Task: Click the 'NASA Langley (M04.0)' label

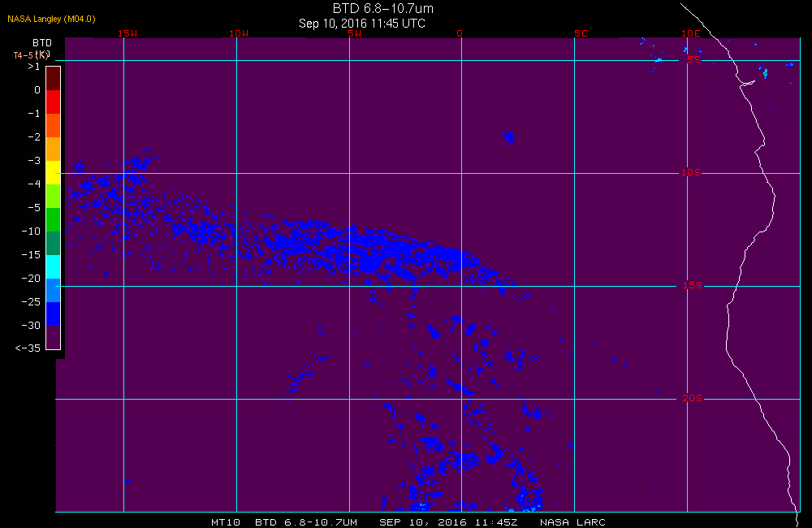Action: 51,19
